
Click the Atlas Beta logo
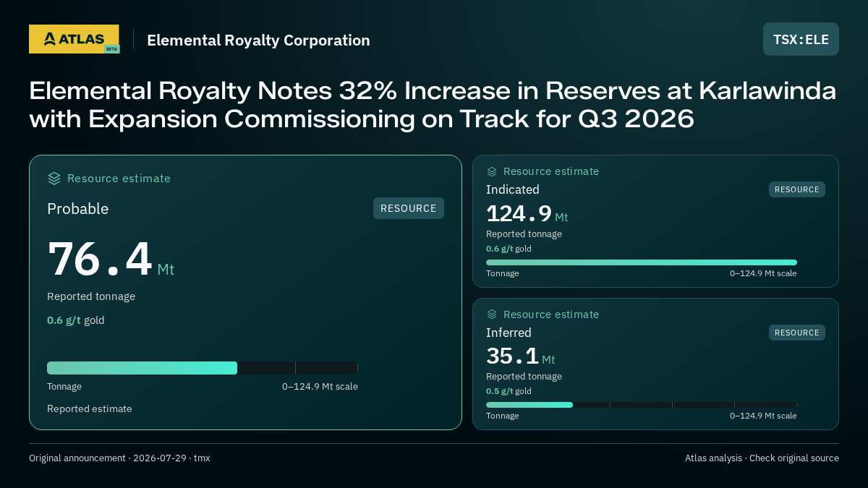click(74, 39)
